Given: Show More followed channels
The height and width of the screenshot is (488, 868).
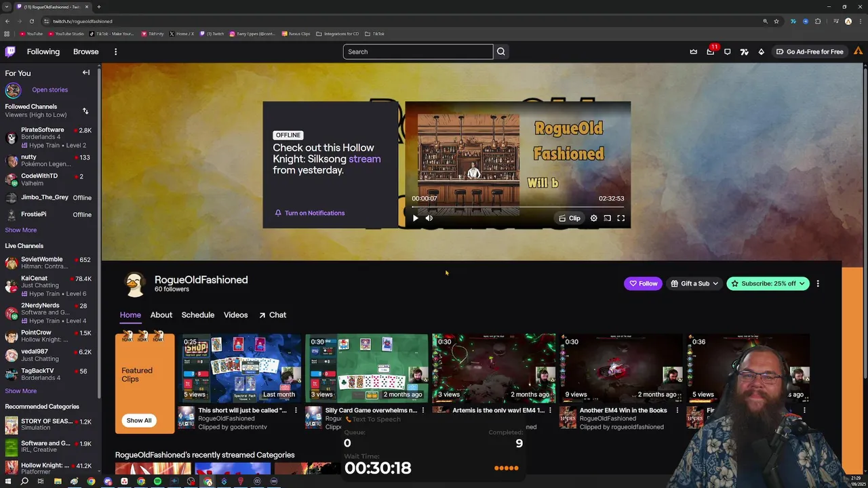Looking at the screenshot, I should point(21,230).
